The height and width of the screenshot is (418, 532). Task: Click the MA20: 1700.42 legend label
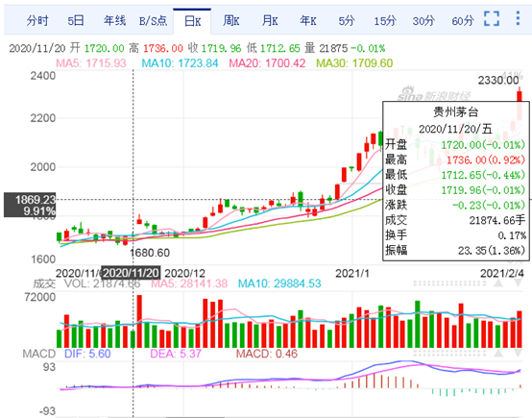(267, 63)
